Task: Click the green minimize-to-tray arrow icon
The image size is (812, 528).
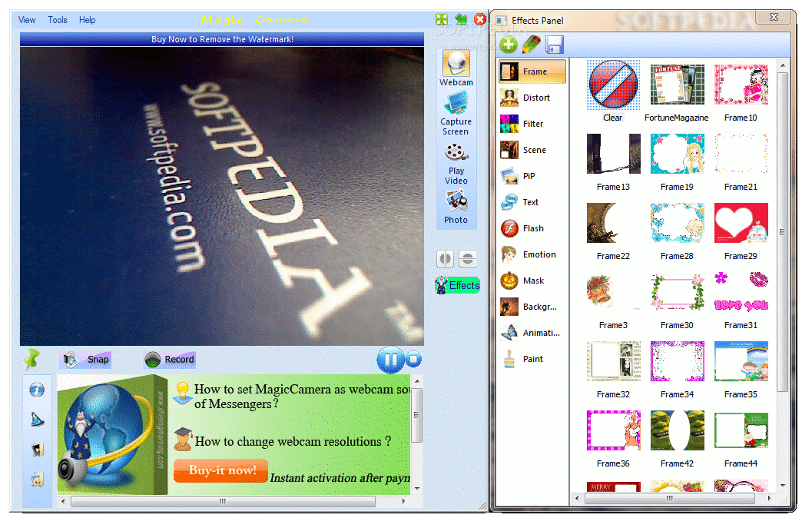Action: [x=461, y=20]
